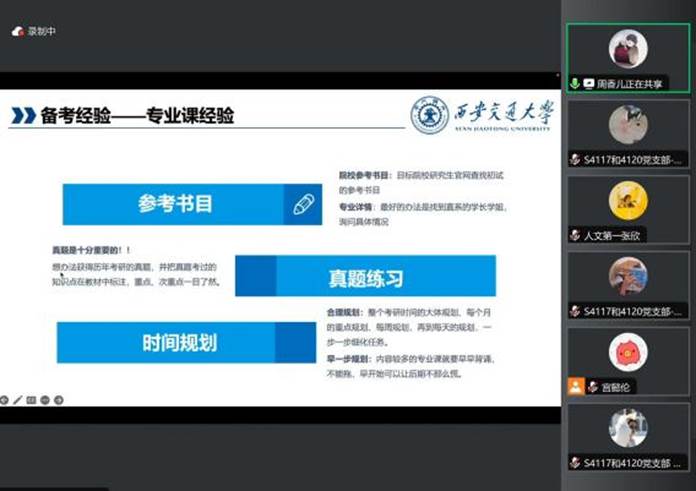Click the recording cloud icon
Viewport: 696px width, 491px height.
17,31
